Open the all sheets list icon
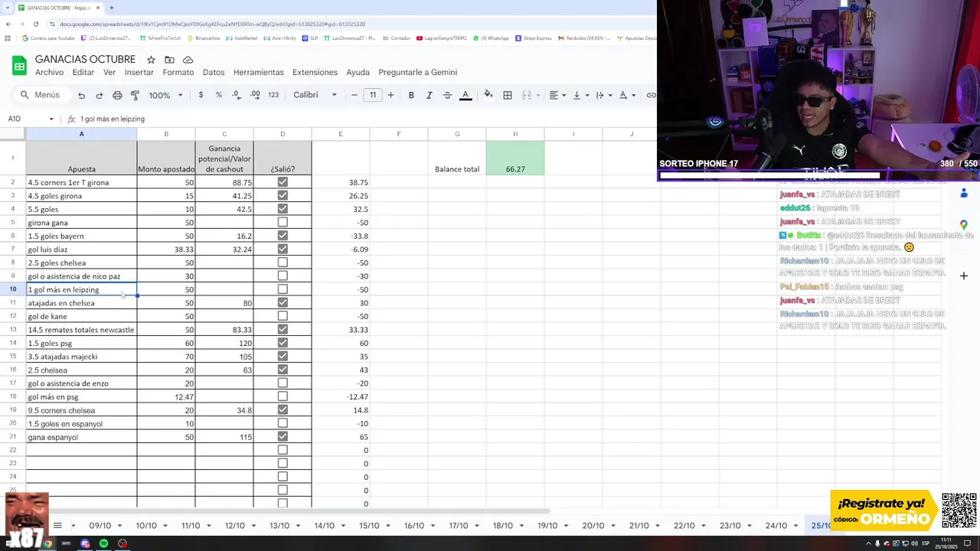 click(57, 526)
